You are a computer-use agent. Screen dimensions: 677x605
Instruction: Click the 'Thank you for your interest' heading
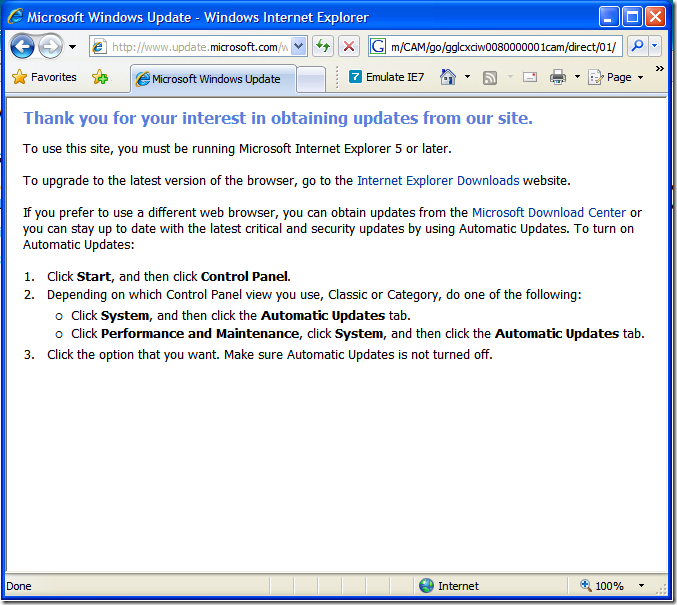coord(278,118)
